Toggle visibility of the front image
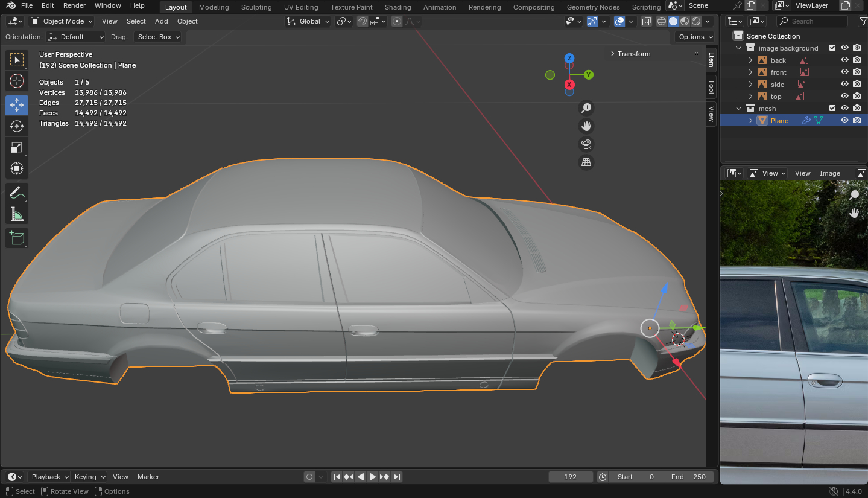The image size is (868, 498). click(844, 72)
